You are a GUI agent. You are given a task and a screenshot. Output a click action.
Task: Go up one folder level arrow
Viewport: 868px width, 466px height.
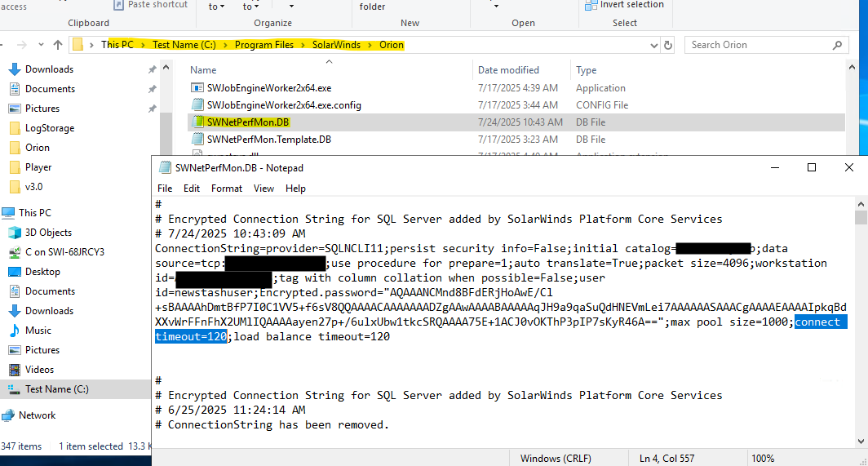[58, 45]
